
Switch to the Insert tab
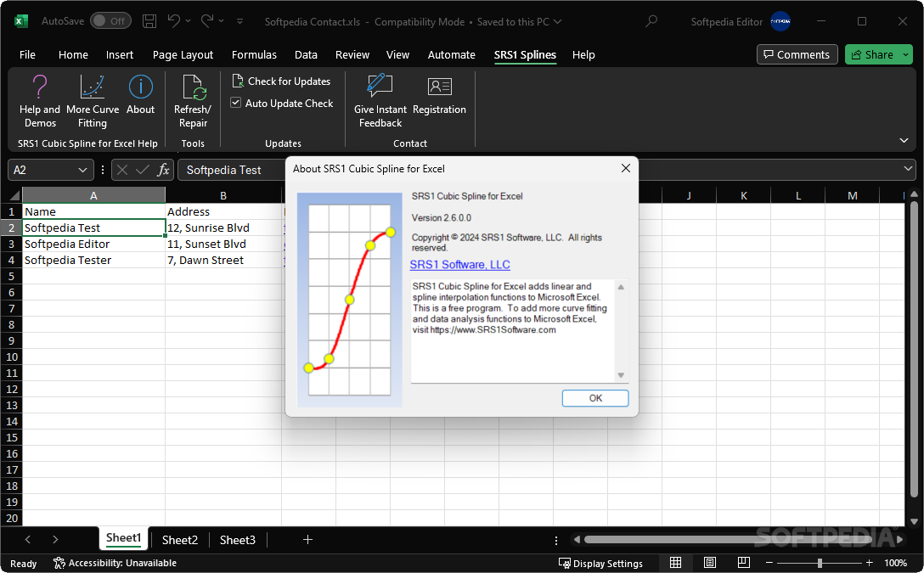coord(120,55)
